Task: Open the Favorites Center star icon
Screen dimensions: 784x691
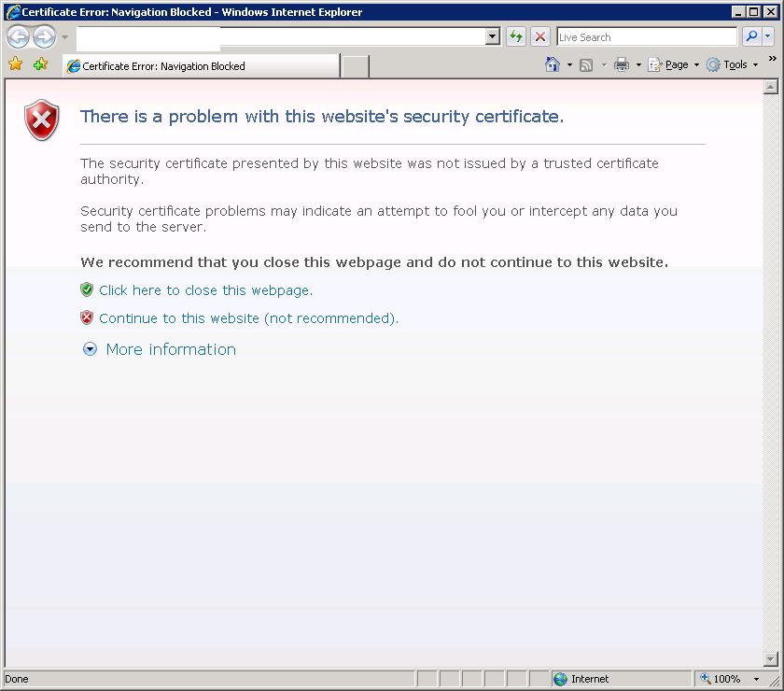Action: (x=16, y=63)
